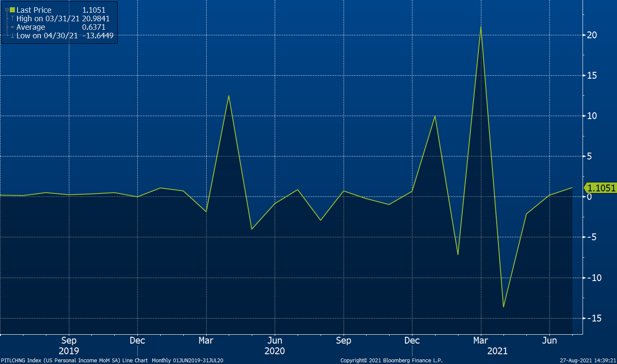
Task: Click the Mar 2021 x-axis label
Action: tap(481, 341)
